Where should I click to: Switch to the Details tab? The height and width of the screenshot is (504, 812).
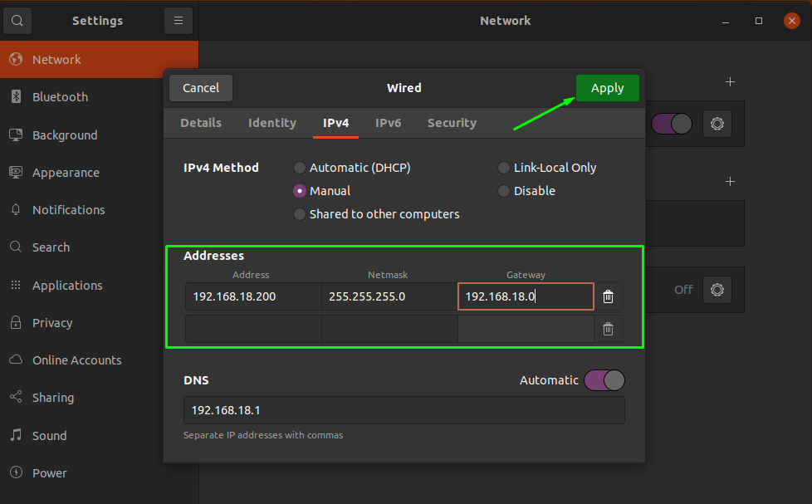[201, 123]
